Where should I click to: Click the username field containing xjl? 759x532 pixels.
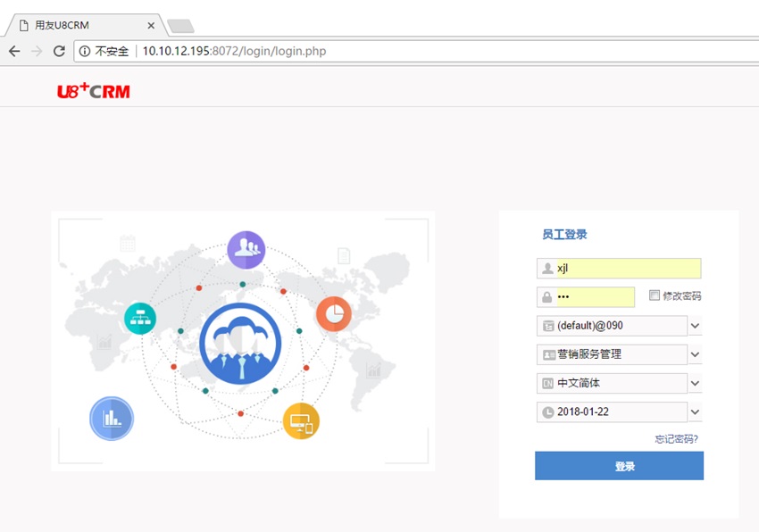point(619,268)
